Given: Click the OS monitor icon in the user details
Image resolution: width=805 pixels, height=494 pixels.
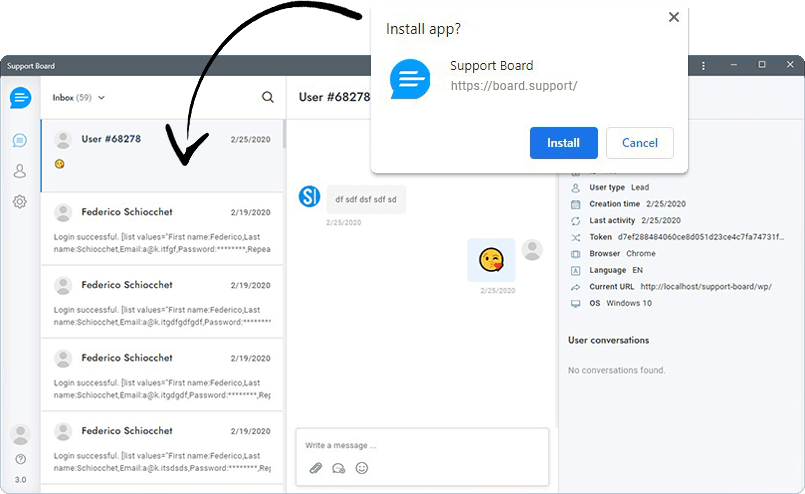Looking at the screenshot, I should coord(576,303).
